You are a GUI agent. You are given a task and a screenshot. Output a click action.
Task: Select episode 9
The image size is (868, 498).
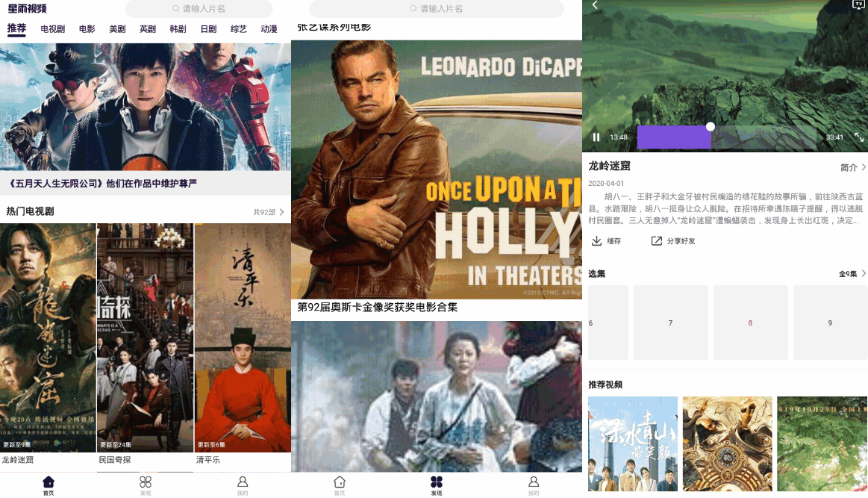830,323
